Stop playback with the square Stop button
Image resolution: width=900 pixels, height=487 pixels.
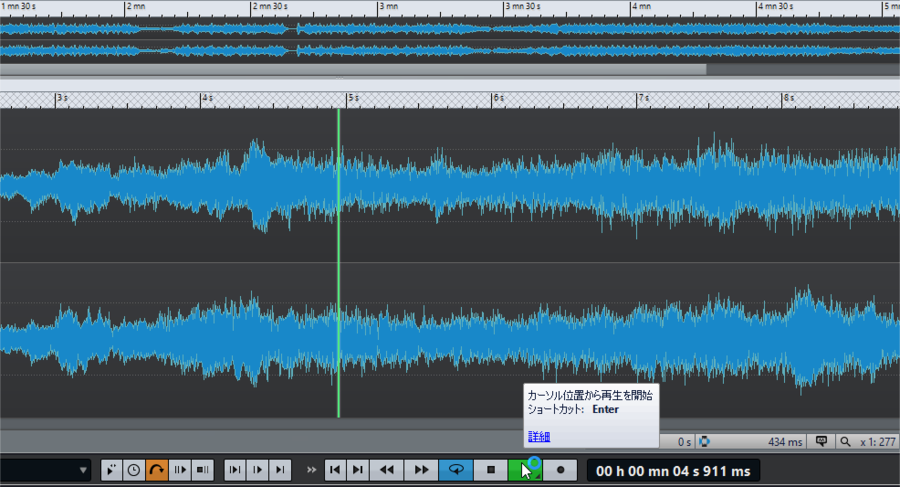(490, 470)
